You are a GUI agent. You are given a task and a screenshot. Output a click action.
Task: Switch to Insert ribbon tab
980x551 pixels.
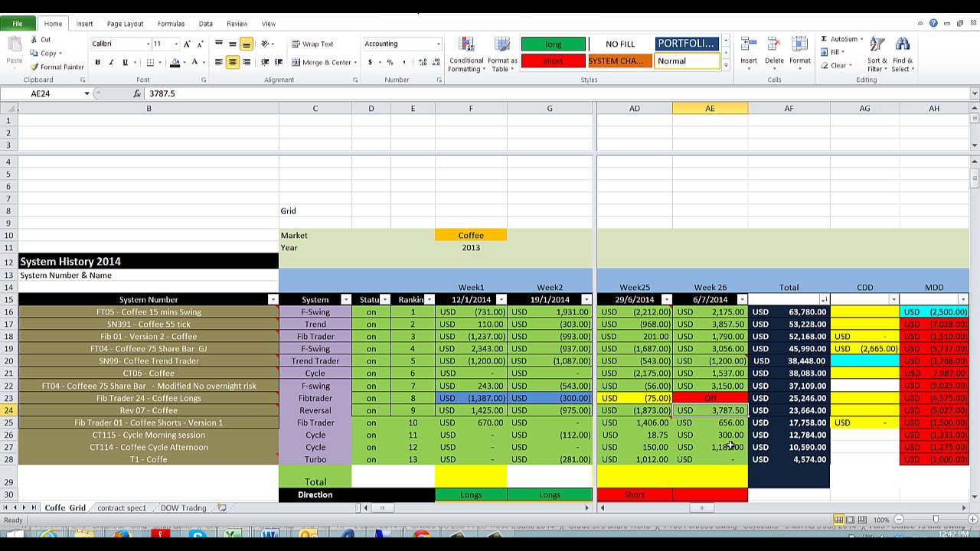84,24
